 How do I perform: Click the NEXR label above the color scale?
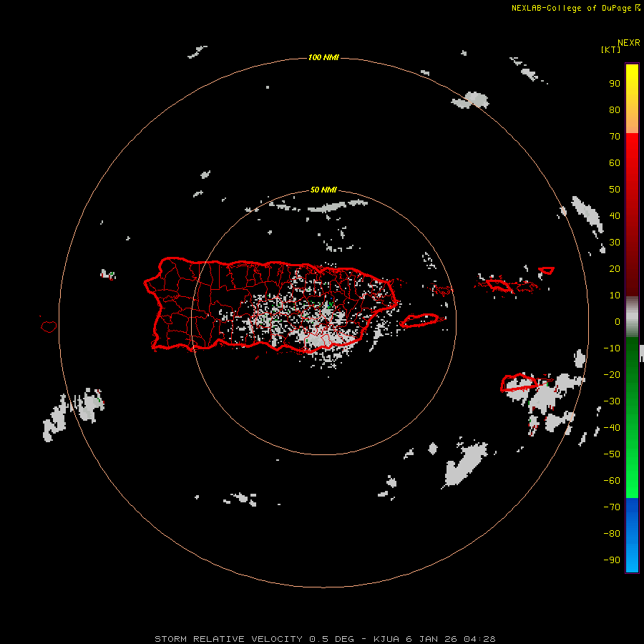[628, 43]
